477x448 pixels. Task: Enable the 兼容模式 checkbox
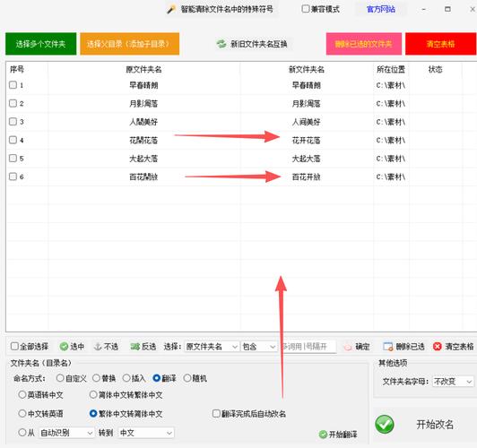click(x=305, y=9)
